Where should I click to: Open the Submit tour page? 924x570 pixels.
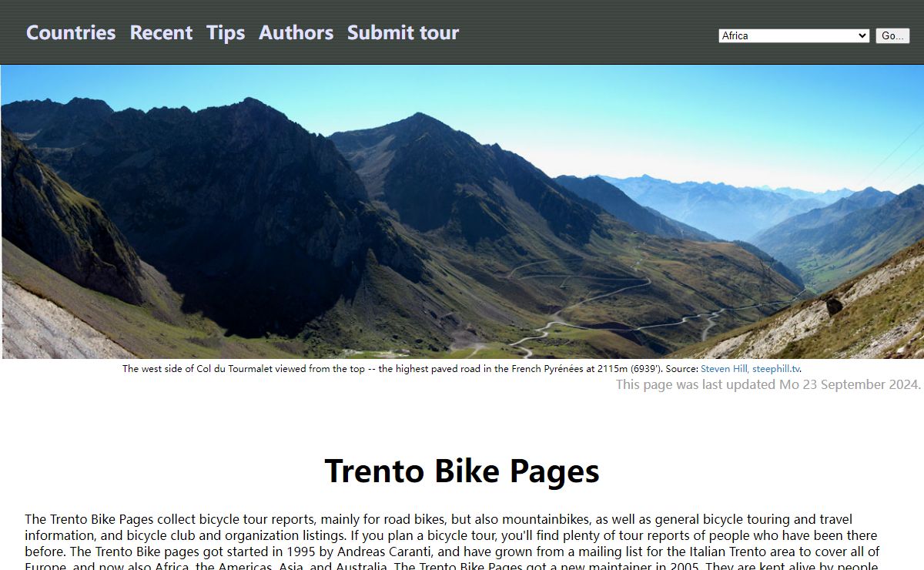point(403,32)
